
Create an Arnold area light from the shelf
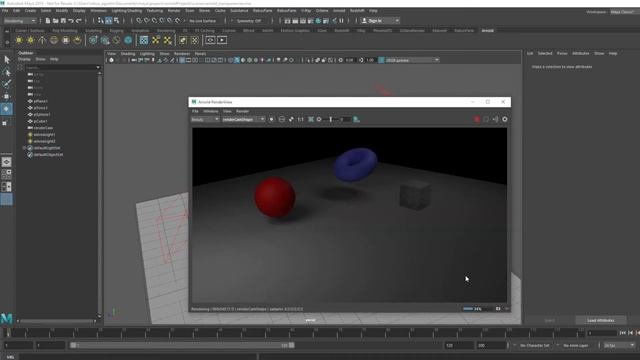click(x=19, y=40)
